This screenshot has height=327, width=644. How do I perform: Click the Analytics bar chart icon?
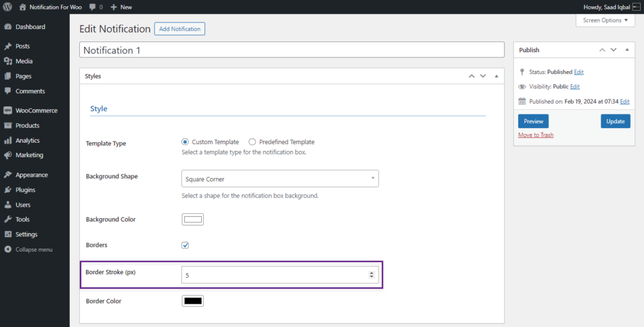8,140
